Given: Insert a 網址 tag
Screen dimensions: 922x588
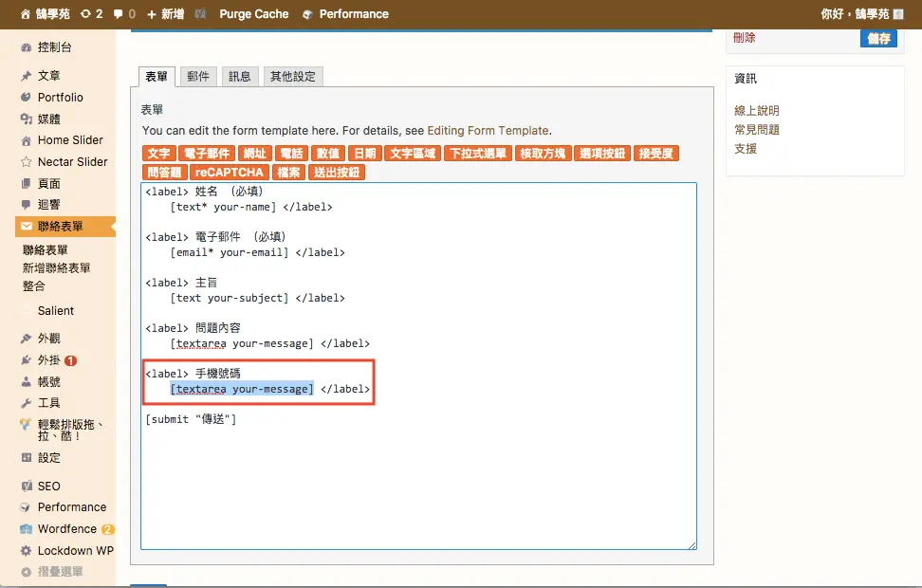Looking at the screenshot, I should pyautogui.click(x=254, y=154).
